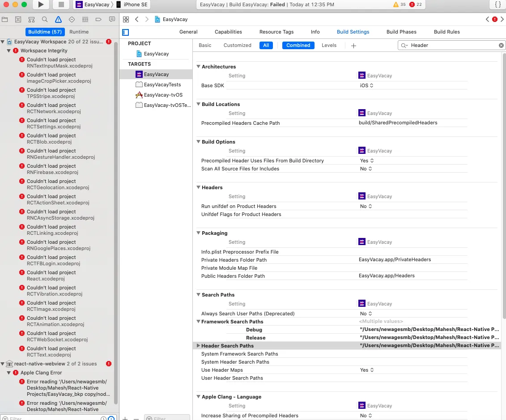The width and height of the screenshot is (506, 420).
Task: Open the Symbol navigator icon
Action: [x=31, y=19]
